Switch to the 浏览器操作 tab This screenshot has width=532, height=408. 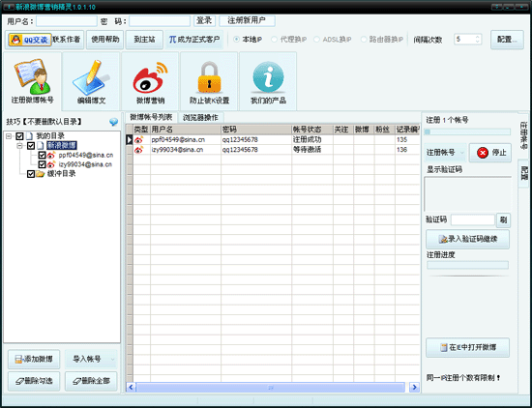point(200,118)
